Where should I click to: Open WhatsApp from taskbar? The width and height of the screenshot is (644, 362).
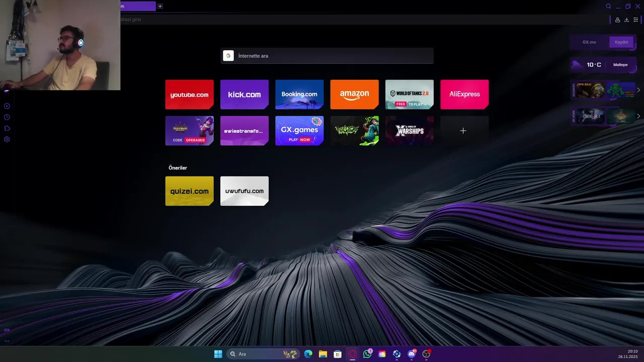[368, 354]
